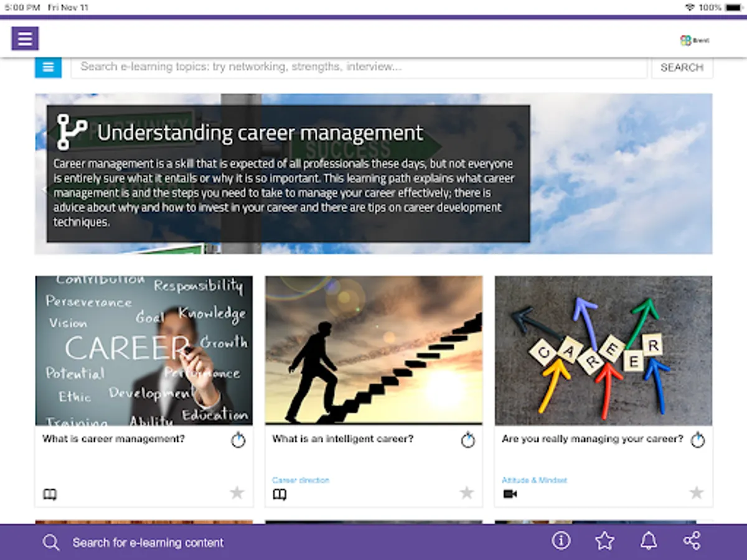
Task: Favorite "What is an intelligent career?" with star
Action: tap(467, 493)
